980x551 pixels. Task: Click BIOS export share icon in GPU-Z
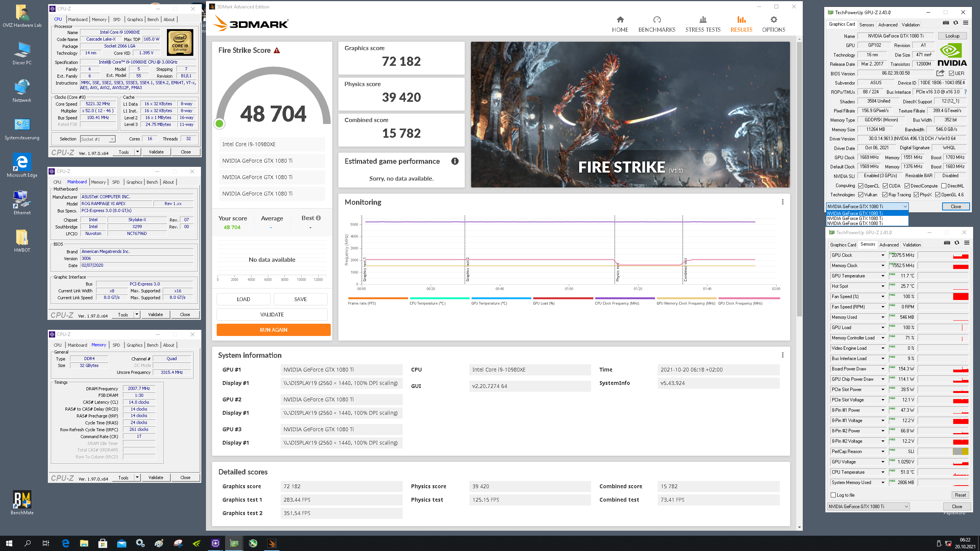pyautogui.click(x=940, y=73)
